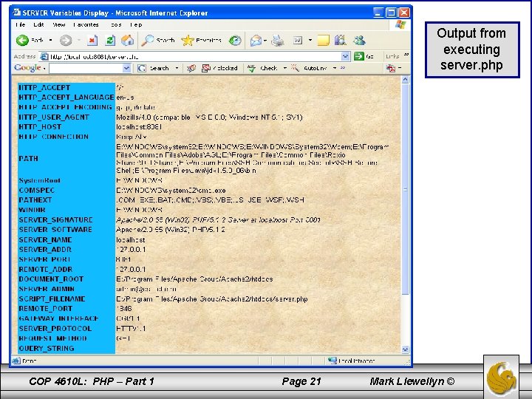Stop loading with the red X icon

click(x=92, y=41)
